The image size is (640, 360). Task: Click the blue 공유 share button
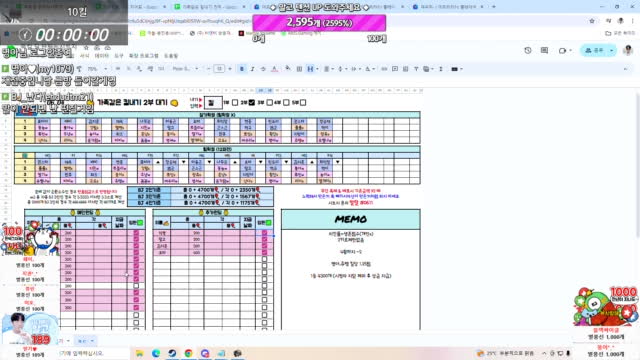pyautogui.click(x=594, y=50)
